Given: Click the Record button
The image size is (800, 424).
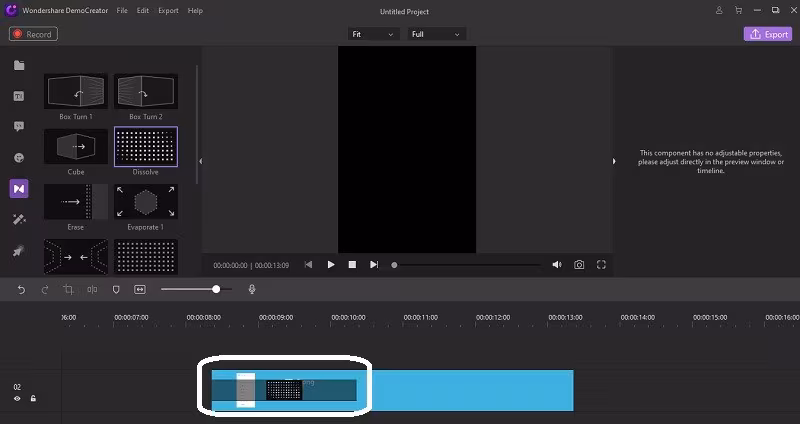Looking at the screenshot, I should 33,34.
